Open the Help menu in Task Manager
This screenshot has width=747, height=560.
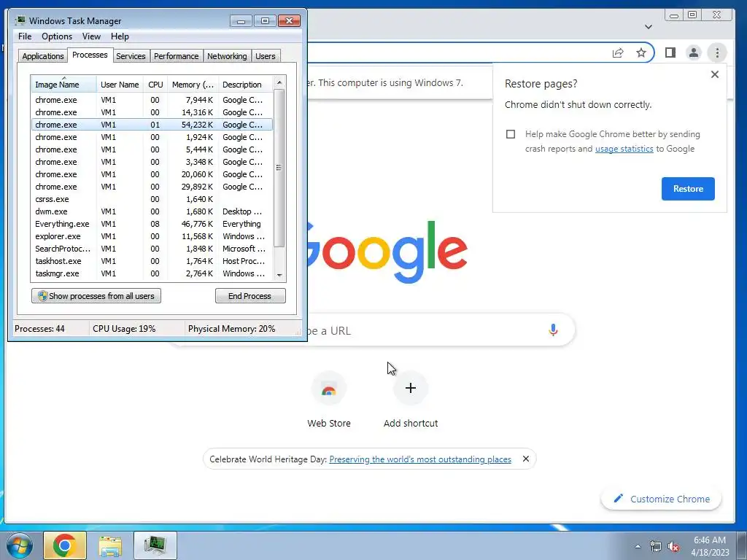click(120, 36)
